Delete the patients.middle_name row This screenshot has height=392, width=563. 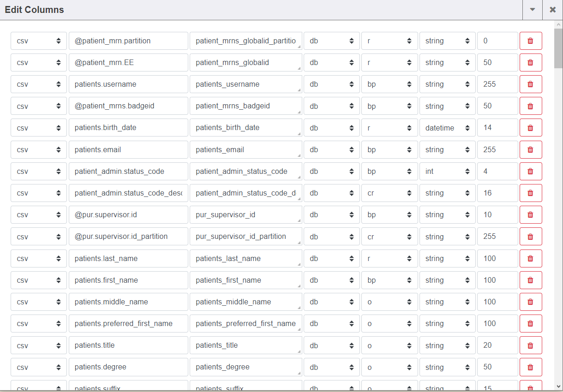pyautogui.click(x=530, y=302)
